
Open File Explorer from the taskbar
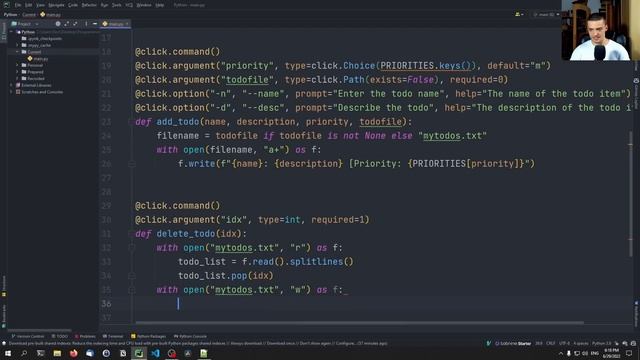[57, 353]
